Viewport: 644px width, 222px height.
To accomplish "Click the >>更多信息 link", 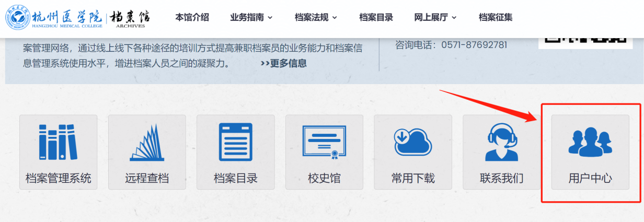I will click(x=283, y=64).
